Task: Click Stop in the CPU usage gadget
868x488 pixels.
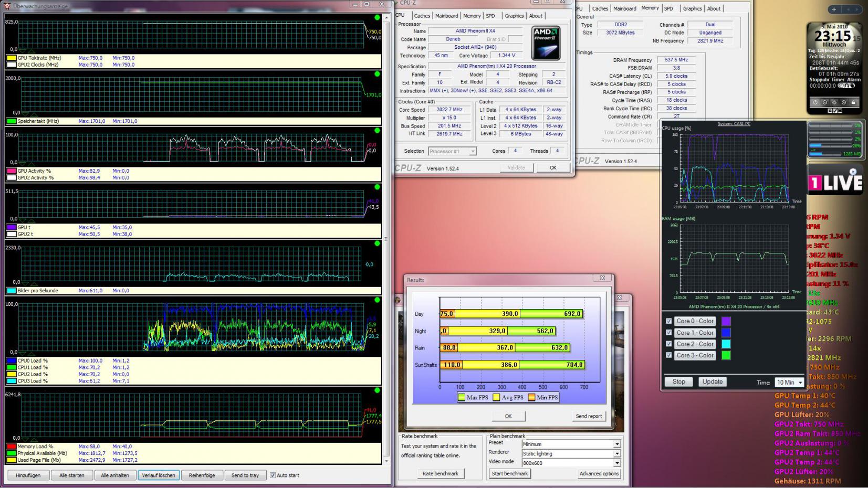Action: point(679,382)
